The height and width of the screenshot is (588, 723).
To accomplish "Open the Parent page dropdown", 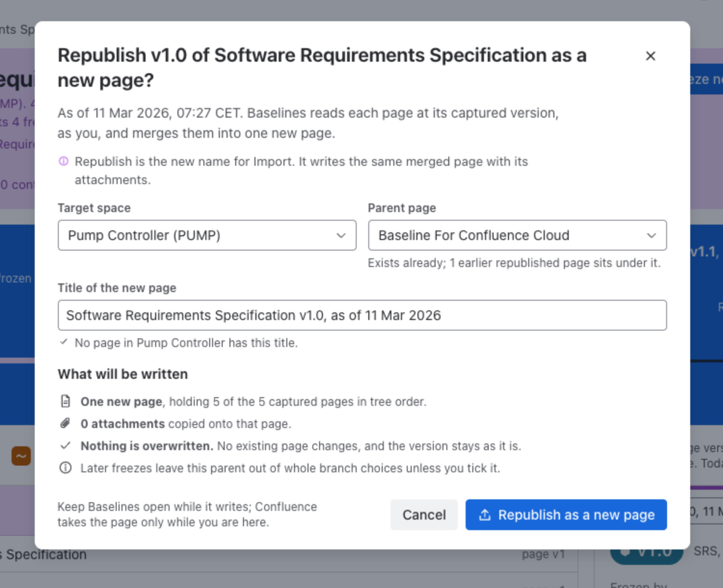I will point(517,235).
